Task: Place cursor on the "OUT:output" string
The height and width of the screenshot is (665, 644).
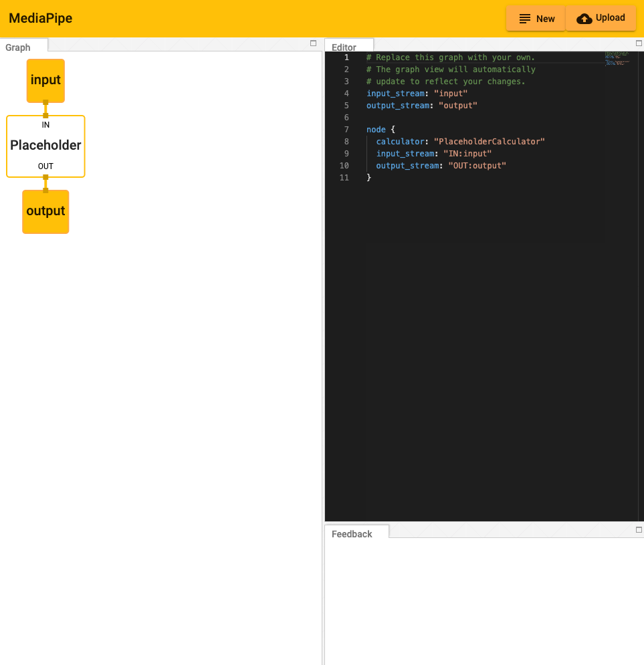Action: click(x=477, y=166)
